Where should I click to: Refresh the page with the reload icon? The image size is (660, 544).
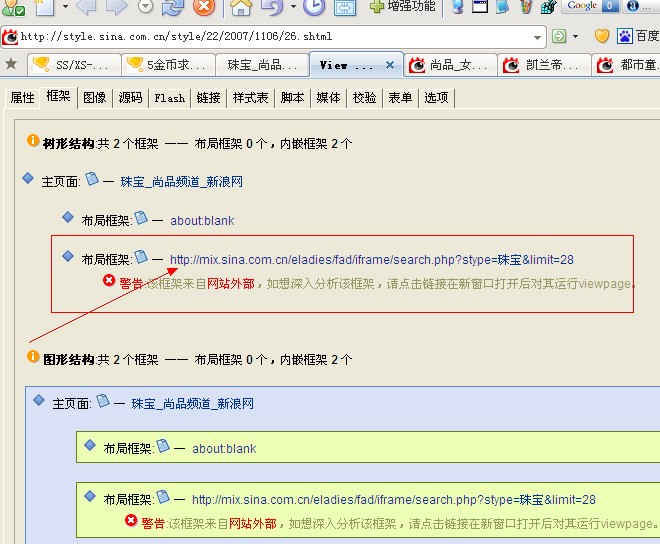click(x=173, y=6)
